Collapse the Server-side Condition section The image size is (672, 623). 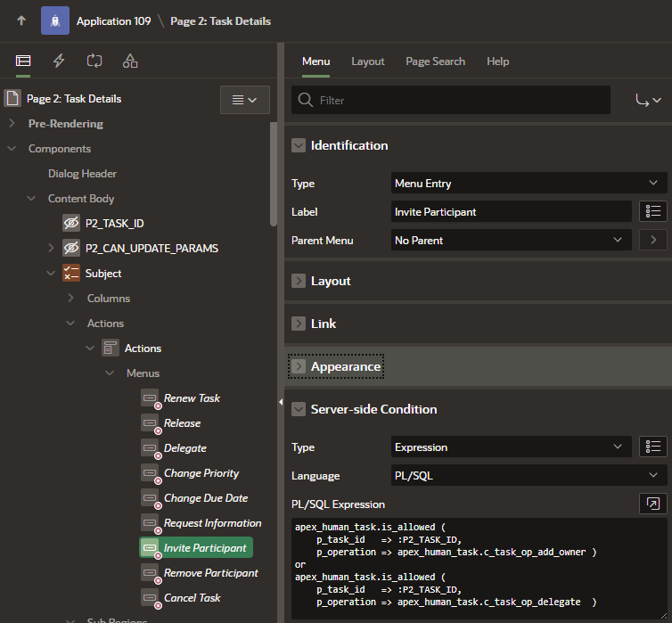299,409
